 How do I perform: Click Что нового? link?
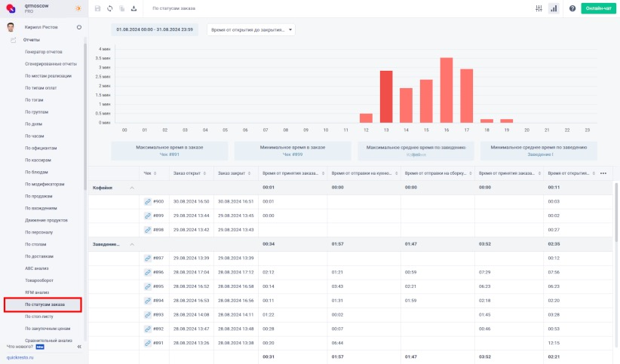(20, 347)
